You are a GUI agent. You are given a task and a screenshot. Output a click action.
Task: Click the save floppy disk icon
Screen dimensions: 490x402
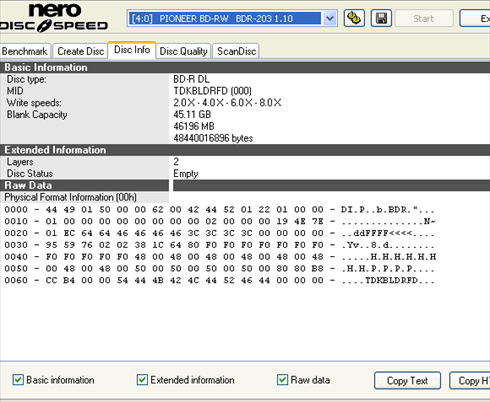[381, 18]
